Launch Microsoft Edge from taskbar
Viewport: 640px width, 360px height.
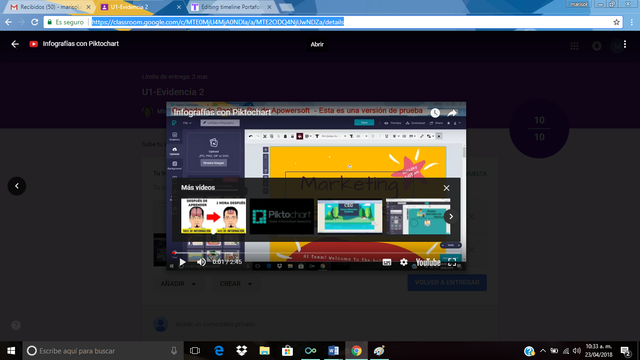point(219,351)
